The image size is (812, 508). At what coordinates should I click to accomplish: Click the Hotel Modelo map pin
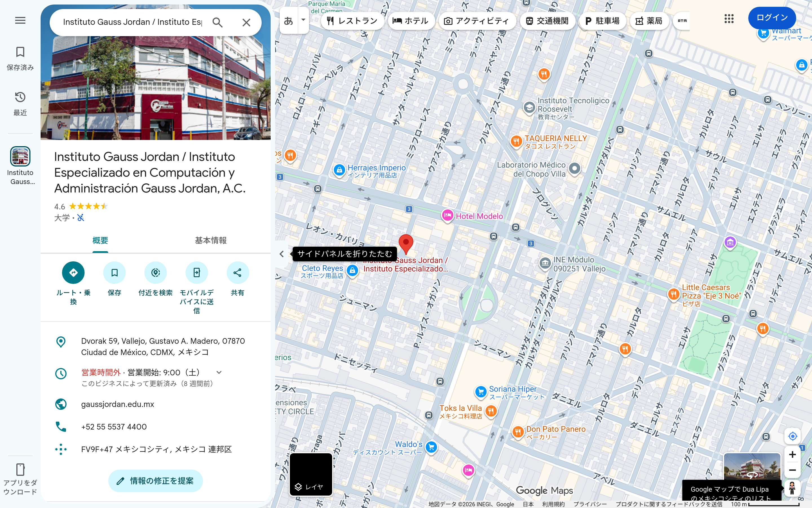(x=447, y=215)
